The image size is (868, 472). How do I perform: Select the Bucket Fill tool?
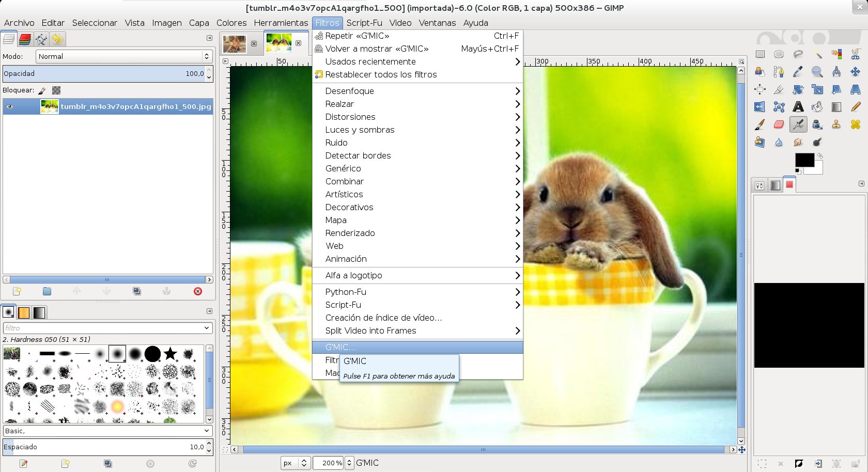coord(817,107)
